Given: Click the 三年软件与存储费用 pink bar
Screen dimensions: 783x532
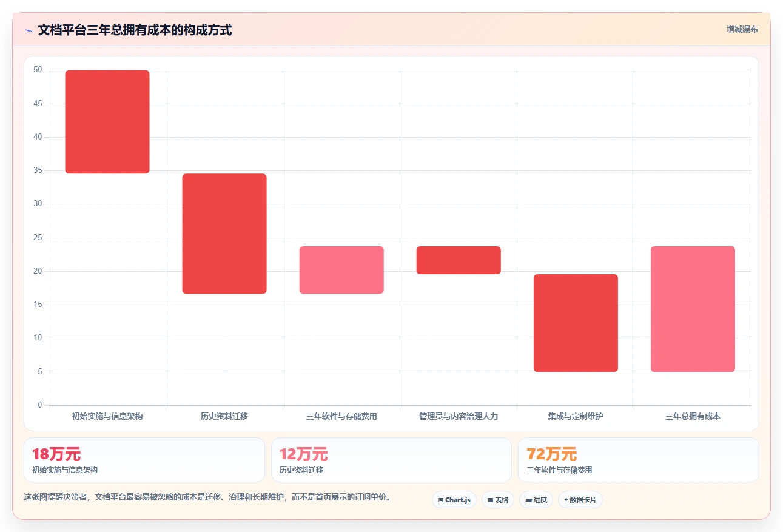Looking at the screenshot, I should [x=341, y=270].
